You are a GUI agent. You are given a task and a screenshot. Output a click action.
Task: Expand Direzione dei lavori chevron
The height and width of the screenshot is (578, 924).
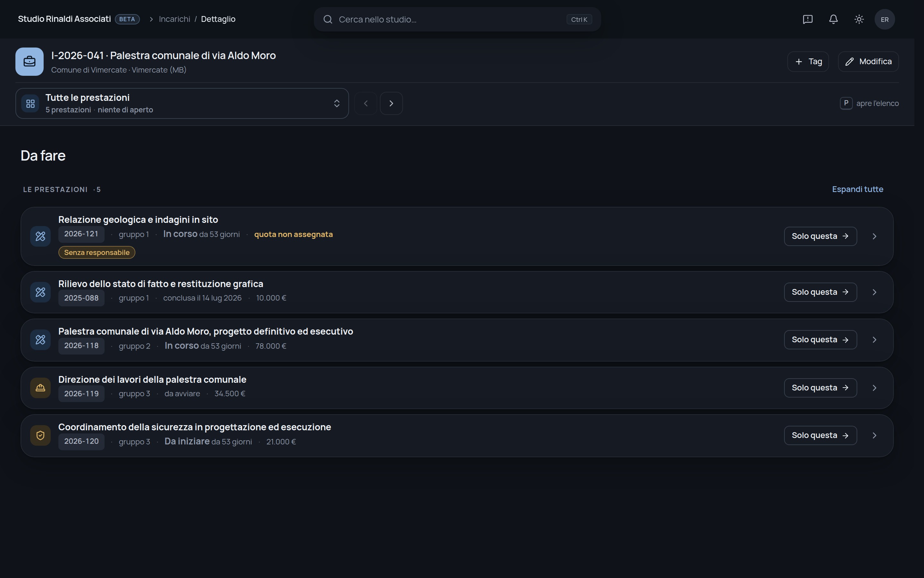pos(874,388)
